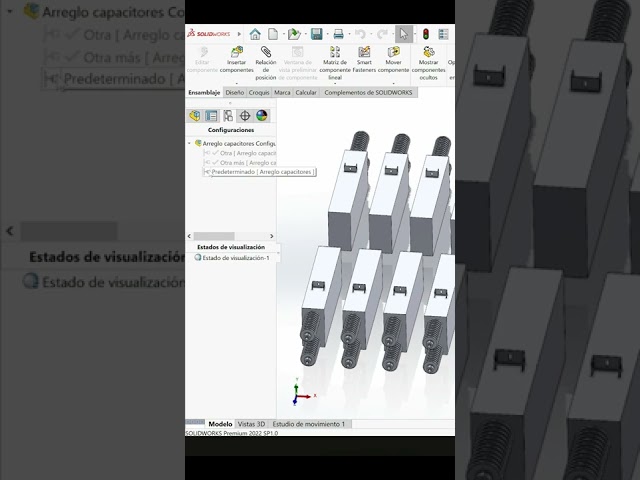Screen dimensions: 640x480
Task: Switch to Estudio de movimiento 1 tab
Action: click(x=309, y=424)
